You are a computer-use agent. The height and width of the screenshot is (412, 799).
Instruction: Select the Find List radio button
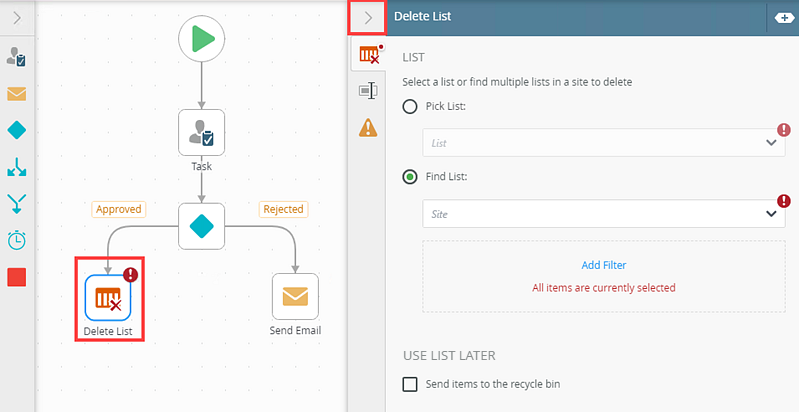tap(409, 177)
